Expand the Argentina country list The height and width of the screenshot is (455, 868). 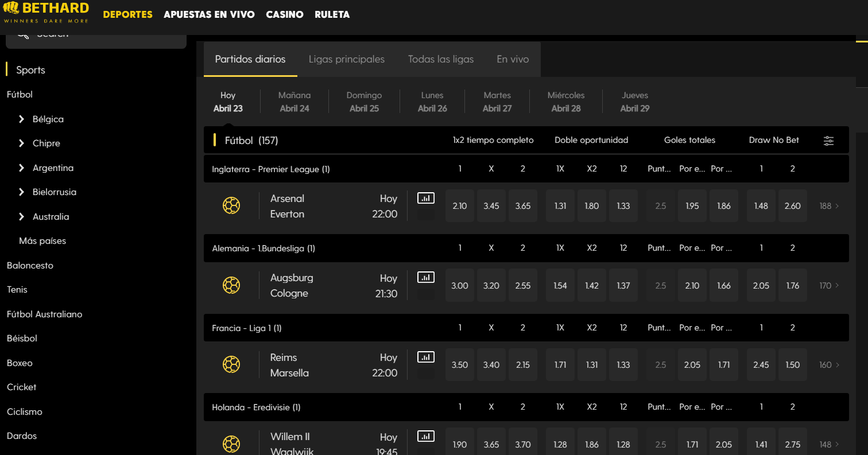22,168
